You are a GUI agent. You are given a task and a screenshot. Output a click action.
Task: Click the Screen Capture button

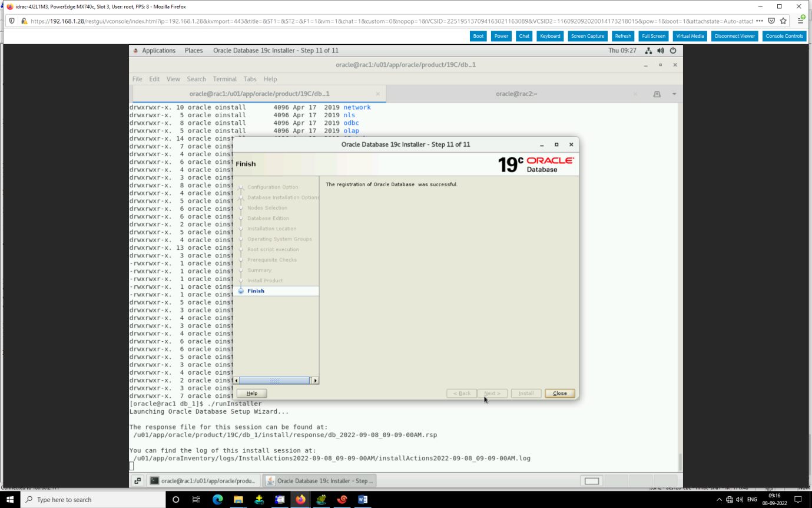click(588, 36)
